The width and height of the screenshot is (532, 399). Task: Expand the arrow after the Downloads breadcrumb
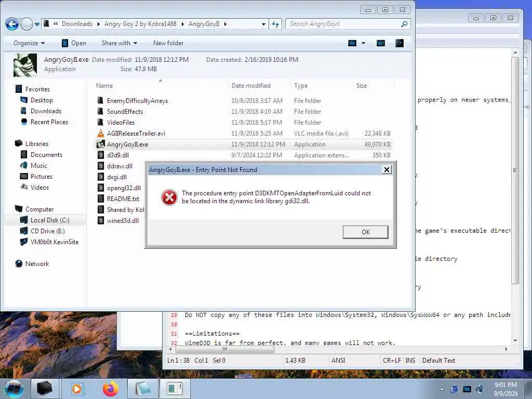tap(98, 24)
